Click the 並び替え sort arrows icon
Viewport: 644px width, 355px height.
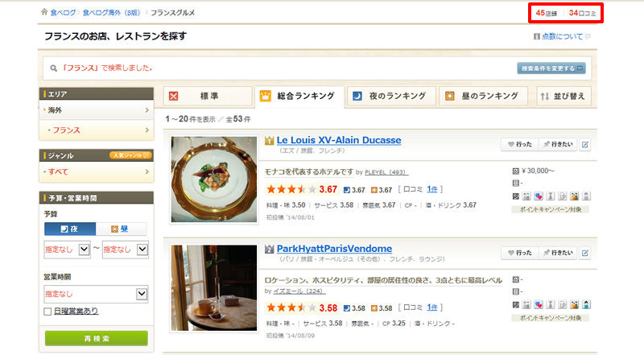[x=545, y=96]
